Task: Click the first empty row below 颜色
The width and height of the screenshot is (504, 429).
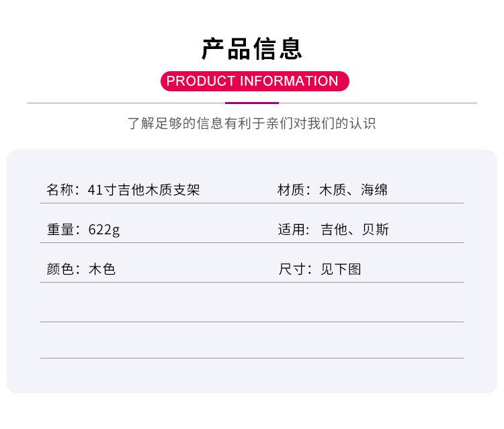Action: tap(252, 303)
